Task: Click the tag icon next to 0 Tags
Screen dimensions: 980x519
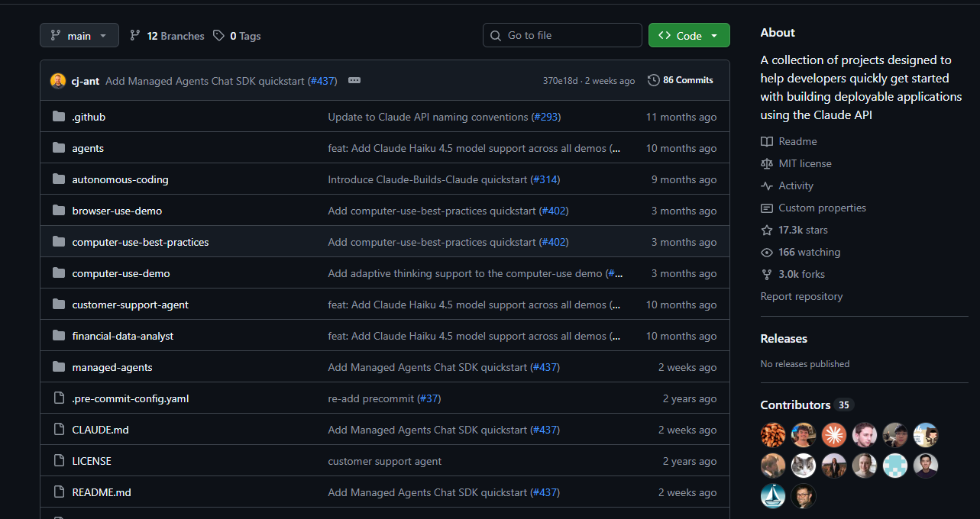Action: [x=218, y=35]
